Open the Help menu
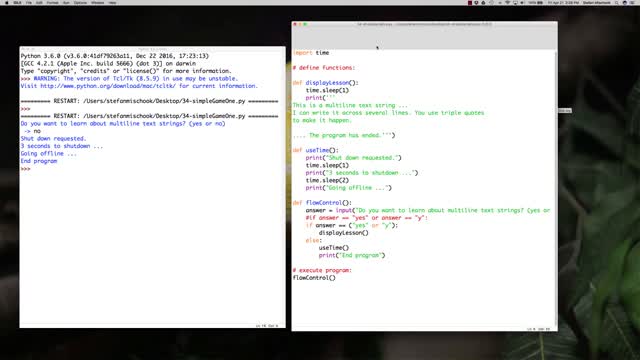The height and width of the screenshot is (360, 640). (x=112, y=2)
